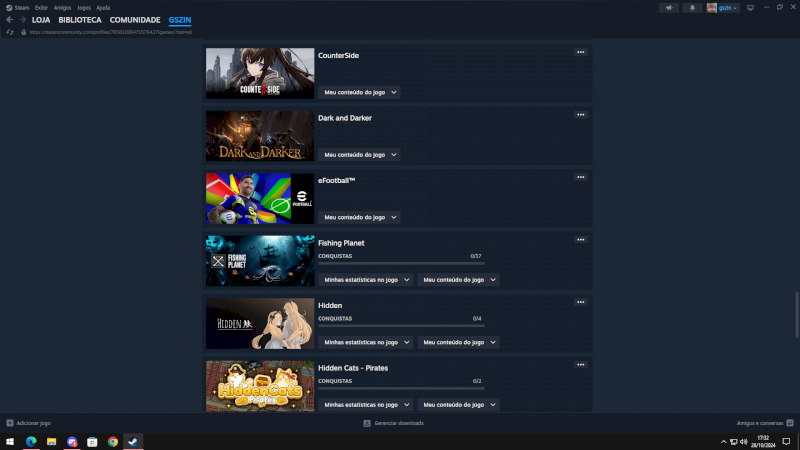Click Hidden achievements progress bar
800x450 pixels.
pyautogui.click(x=401, y=326)
